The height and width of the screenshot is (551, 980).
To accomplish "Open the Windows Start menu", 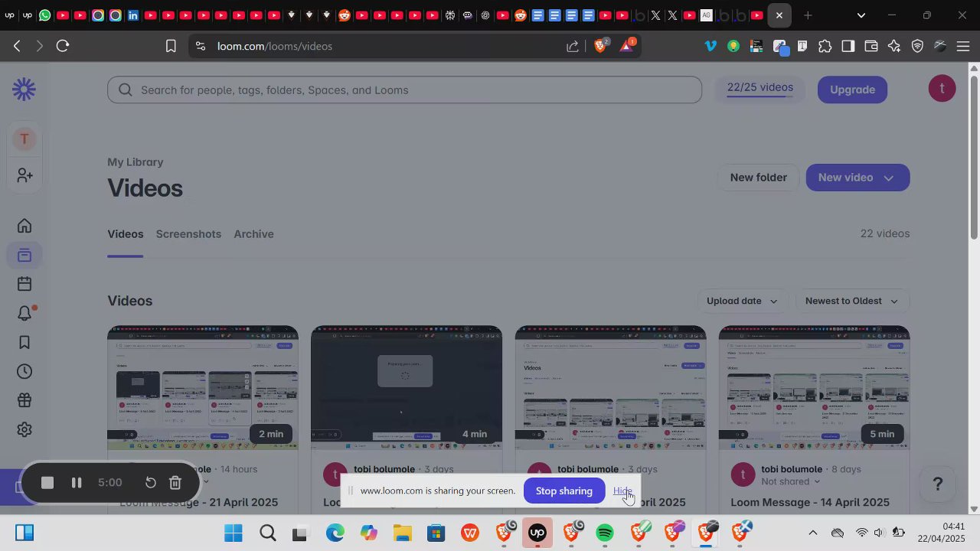I will (x=234, y=533).
